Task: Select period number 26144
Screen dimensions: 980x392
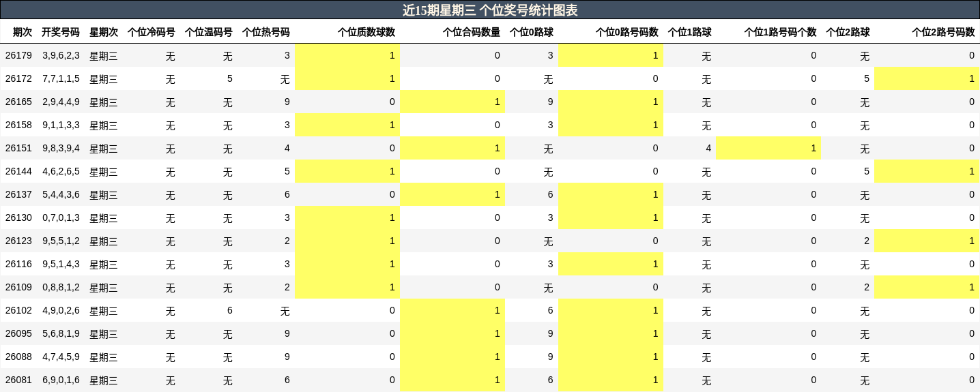Action: click(18, 171)
